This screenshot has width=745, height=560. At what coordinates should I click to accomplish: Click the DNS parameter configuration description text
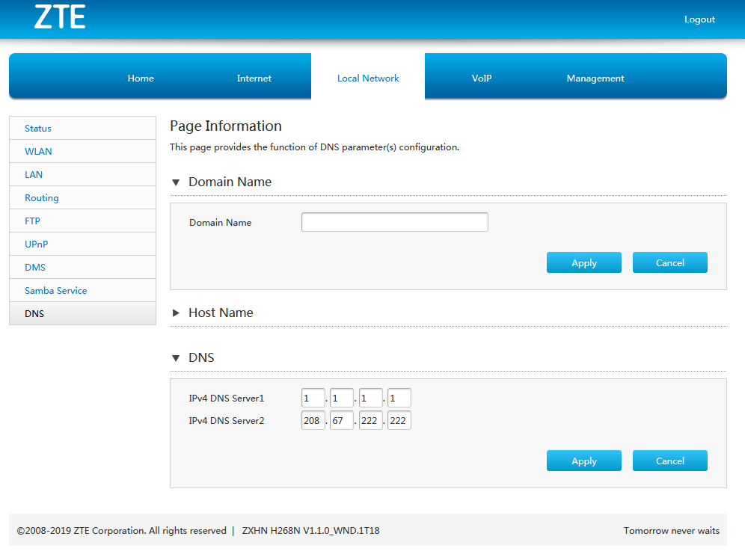[x=315, y=147]
